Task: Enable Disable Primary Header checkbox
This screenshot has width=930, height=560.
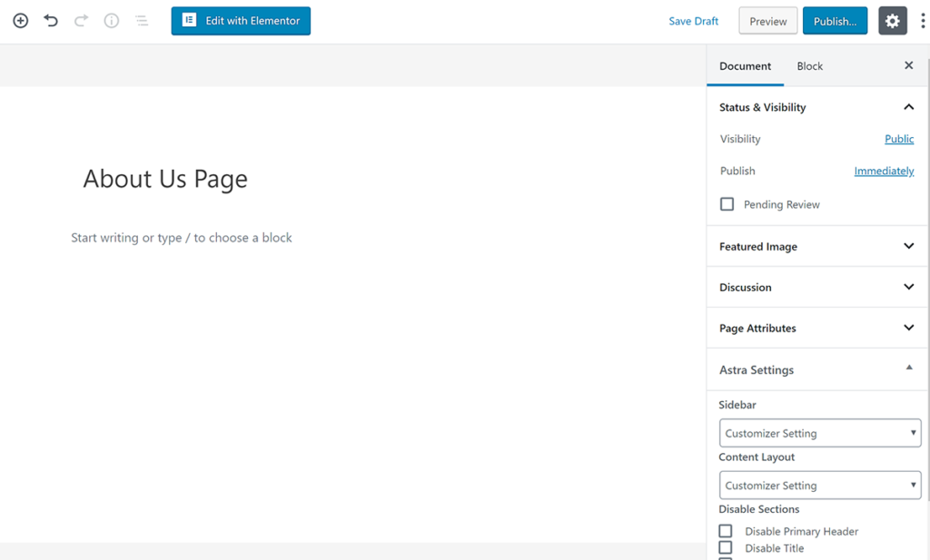Action: (726, 531)
